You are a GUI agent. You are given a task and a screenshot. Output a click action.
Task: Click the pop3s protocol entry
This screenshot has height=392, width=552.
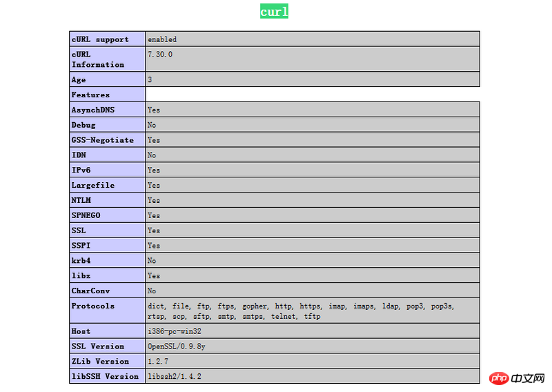coord(442,306)
